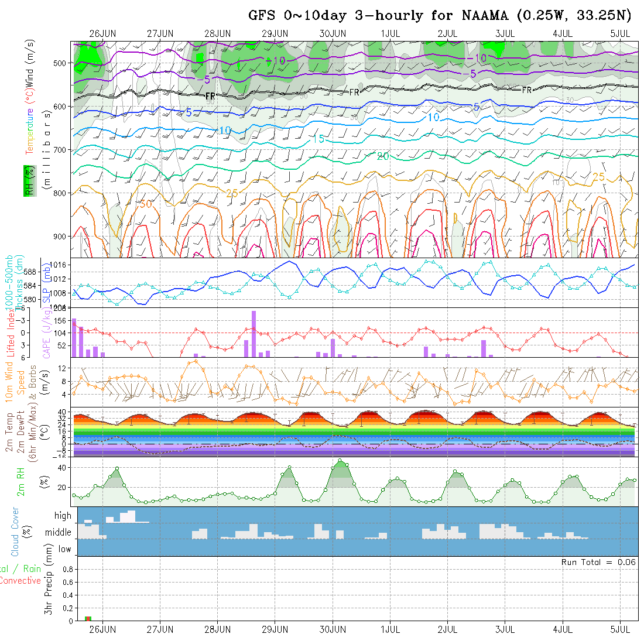Click the 'high' cloud cover label
The image size is (644, 644).
63,516
